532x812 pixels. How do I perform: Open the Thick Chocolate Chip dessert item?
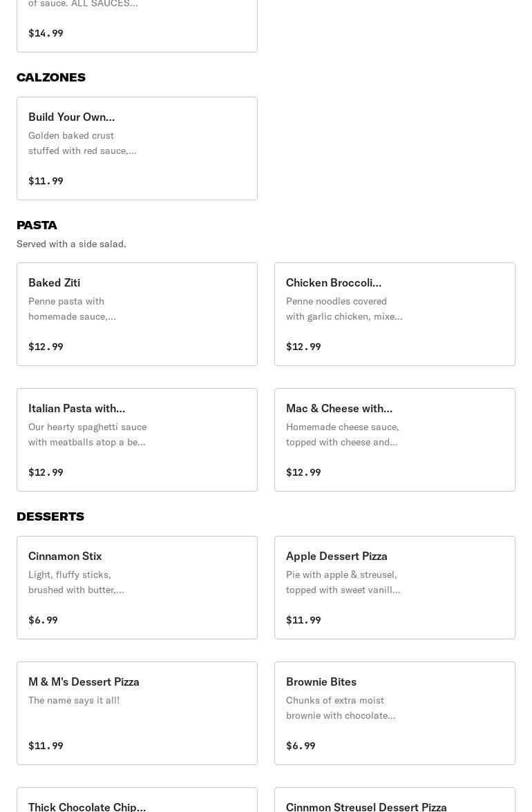137,801
